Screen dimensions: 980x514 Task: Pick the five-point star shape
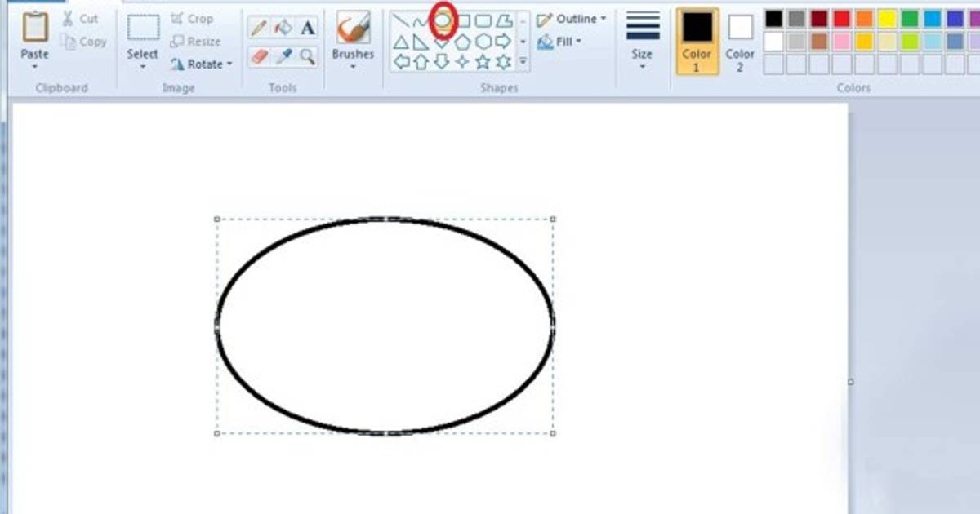pyautogui.click(x=483, y=62)
